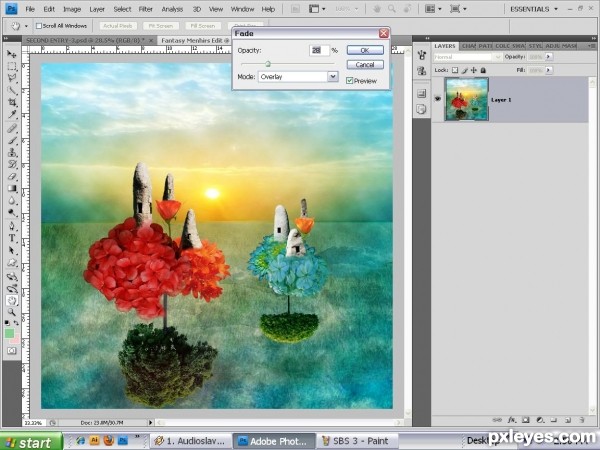Open Windows start menu
The image size is (600, 450).
pos(31,442)
